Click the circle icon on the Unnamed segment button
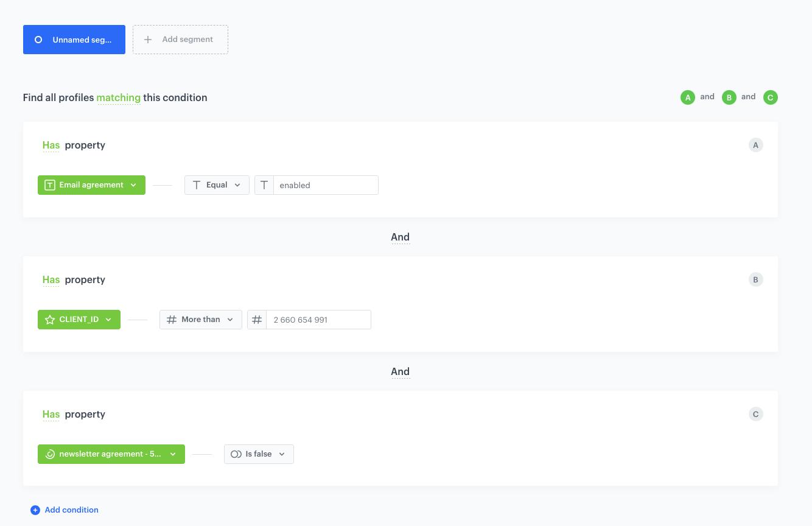Image resolution: width=812 pixels, height=526 pixels. point(38,39)
